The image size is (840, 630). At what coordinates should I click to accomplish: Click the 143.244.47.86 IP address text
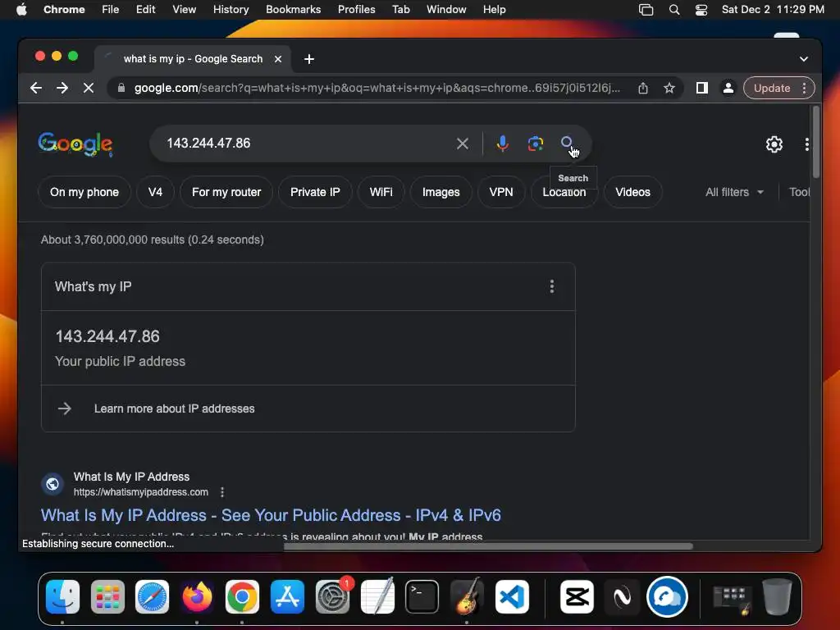107,336
